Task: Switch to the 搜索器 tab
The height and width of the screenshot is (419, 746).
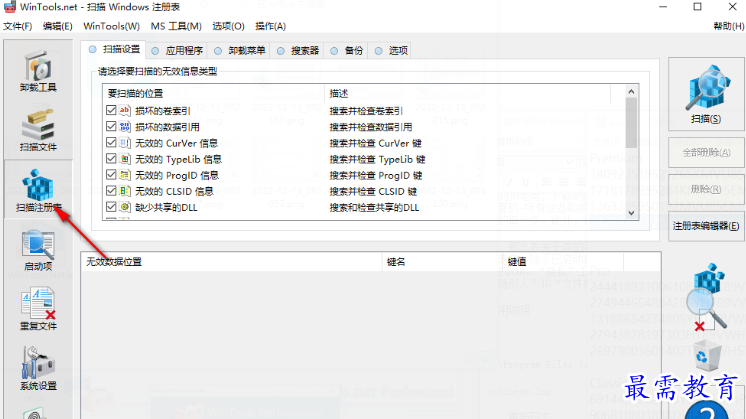Action: click(x=298, y=50)
